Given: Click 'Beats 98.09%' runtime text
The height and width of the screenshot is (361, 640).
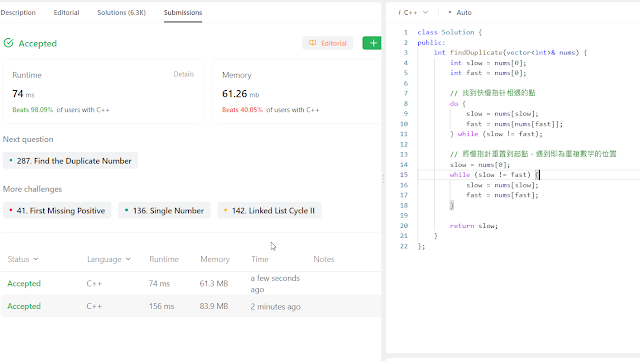Looking at the screenshot, I should (x=33, y=110).
